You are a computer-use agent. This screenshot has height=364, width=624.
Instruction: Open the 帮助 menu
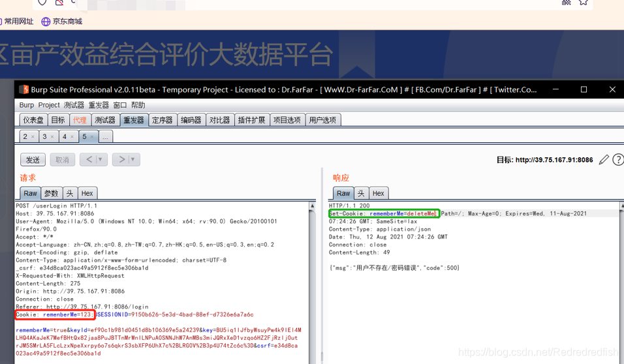point(138,105)
